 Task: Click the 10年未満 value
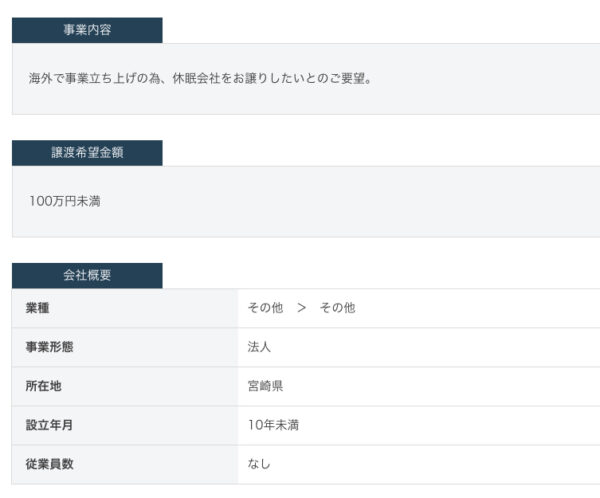click(273, 425)
